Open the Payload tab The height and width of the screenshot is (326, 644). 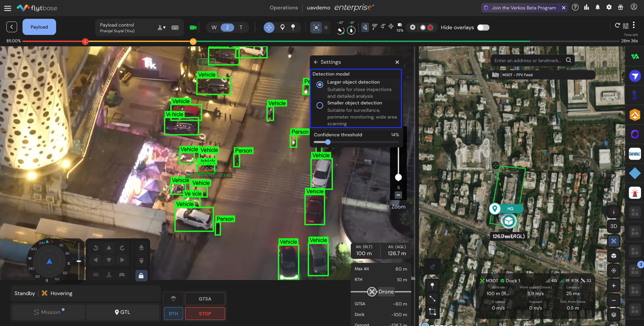pos(39,27)
